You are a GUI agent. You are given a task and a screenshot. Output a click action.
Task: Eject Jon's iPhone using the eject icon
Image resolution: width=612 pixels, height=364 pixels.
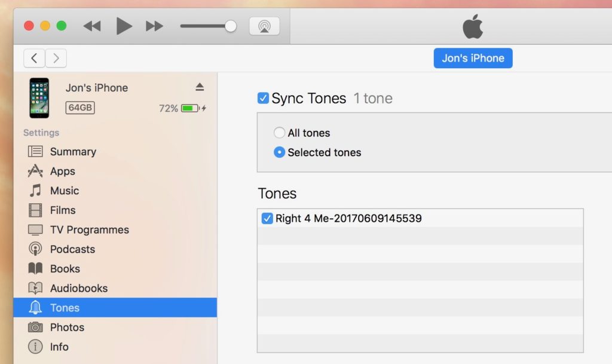pyautogui.click(x=198, y=87)
